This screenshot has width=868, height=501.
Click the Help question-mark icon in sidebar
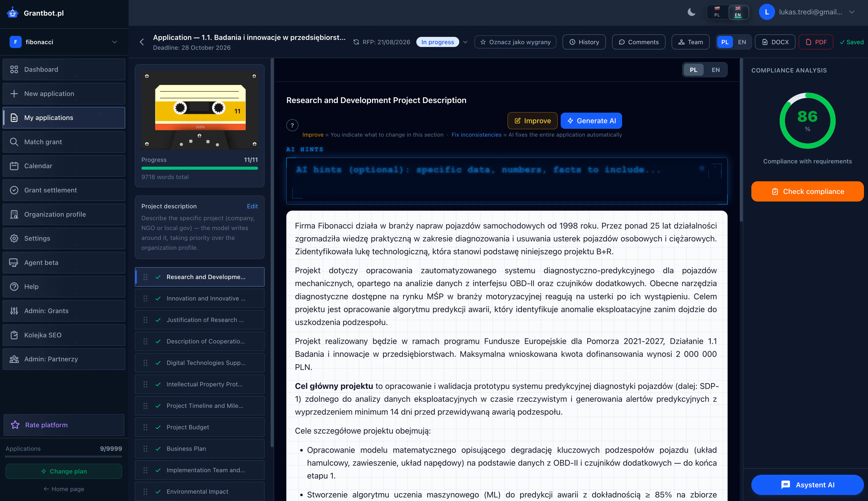[14, 287]
